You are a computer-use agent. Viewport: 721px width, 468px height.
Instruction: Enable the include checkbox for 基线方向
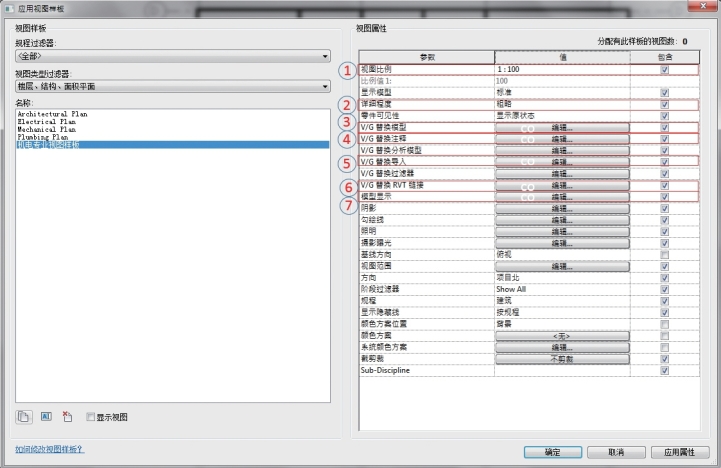(x=664, y=254)
